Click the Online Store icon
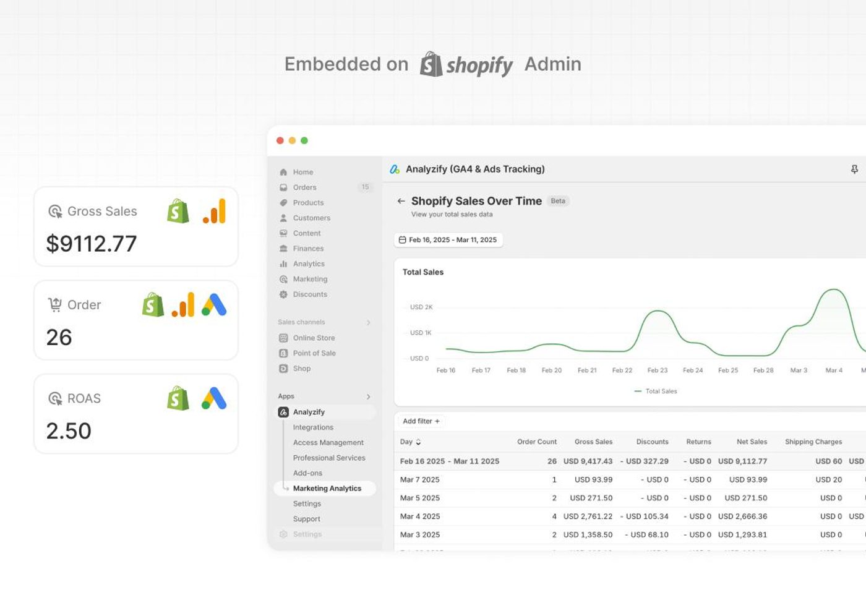 click(283, 338)
